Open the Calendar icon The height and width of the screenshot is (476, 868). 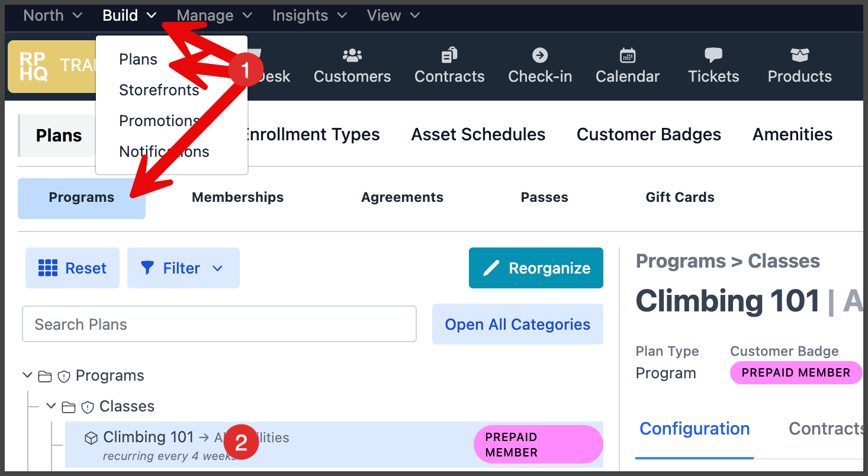(x=628, y=56)
